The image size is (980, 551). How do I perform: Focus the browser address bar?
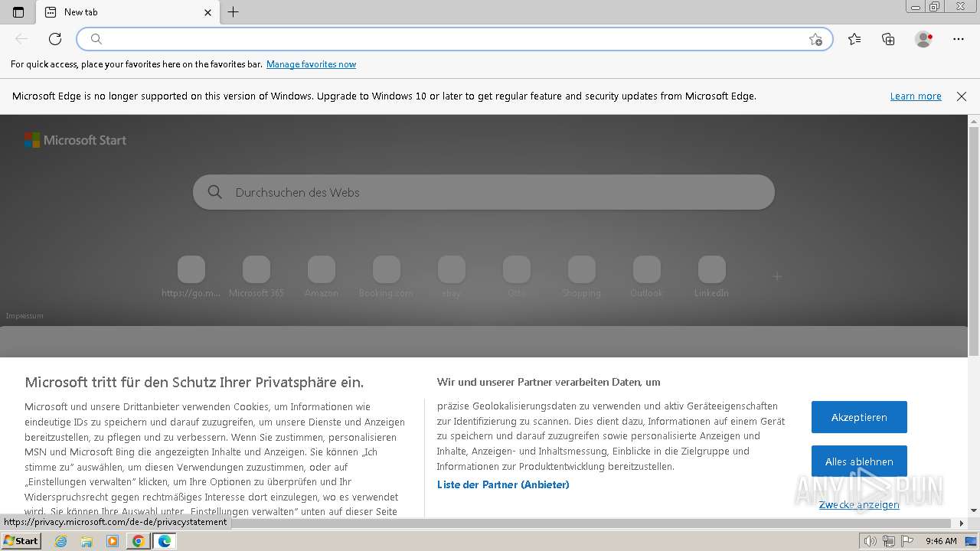tap(455, 39)
